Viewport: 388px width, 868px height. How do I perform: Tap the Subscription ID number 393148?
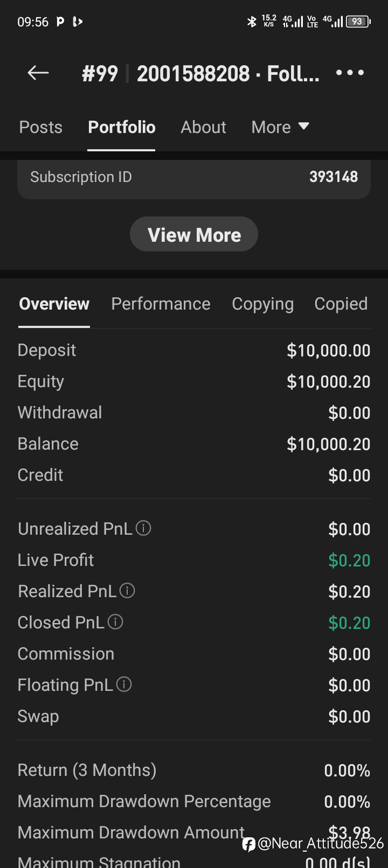click(x=334, y=177)
